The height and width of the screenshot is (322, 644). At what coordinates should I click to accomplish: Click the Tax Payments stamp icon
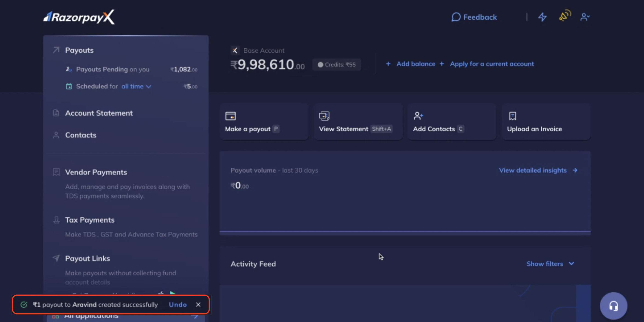[56, 220]
